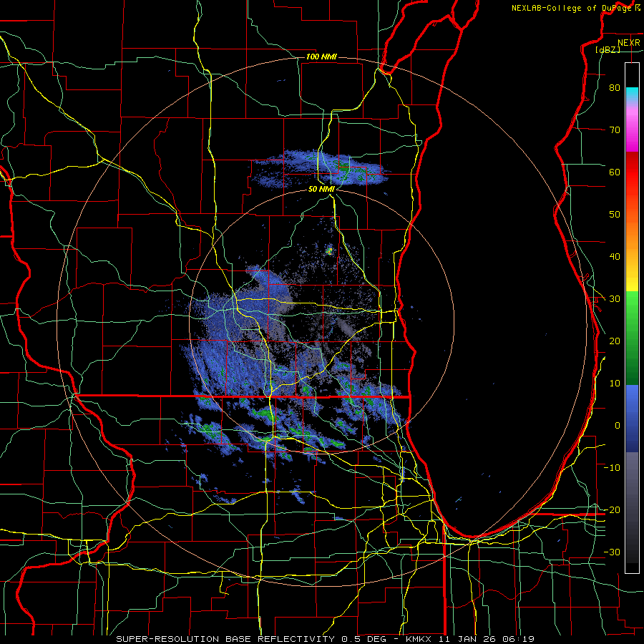Click the 50 value on the dBZ scale

(615, 215)
